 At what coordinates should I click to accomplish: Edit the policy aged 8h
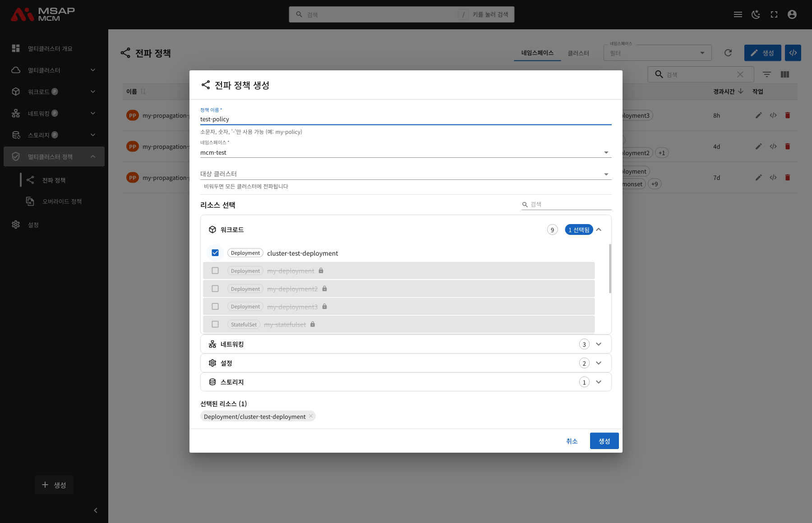(x=759, y=115)
